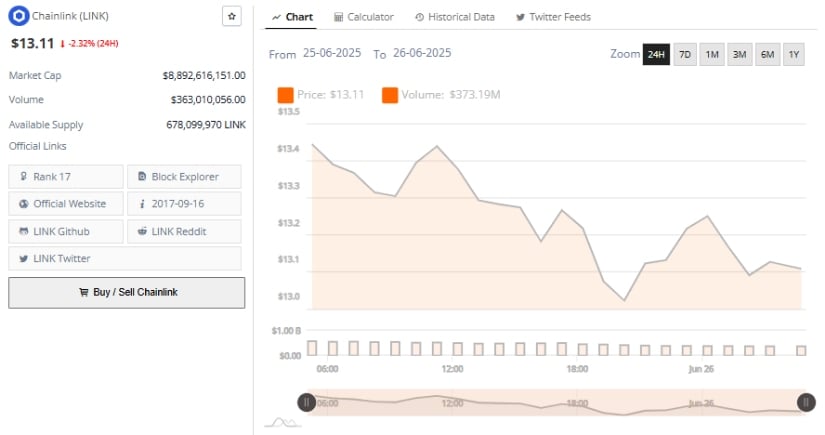Click the Chainlink logo icon
Viewport: 825px width, 435px height.
click(18, 16)
